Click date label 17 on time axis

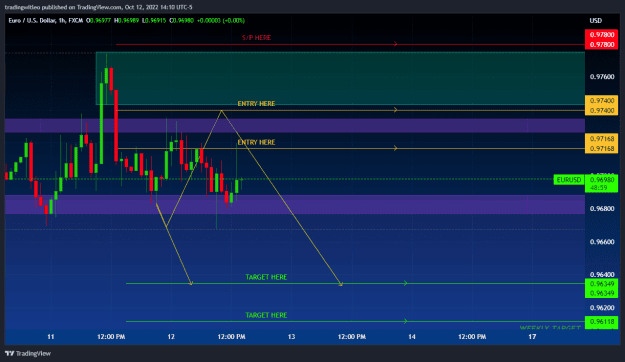pos(532,337)
